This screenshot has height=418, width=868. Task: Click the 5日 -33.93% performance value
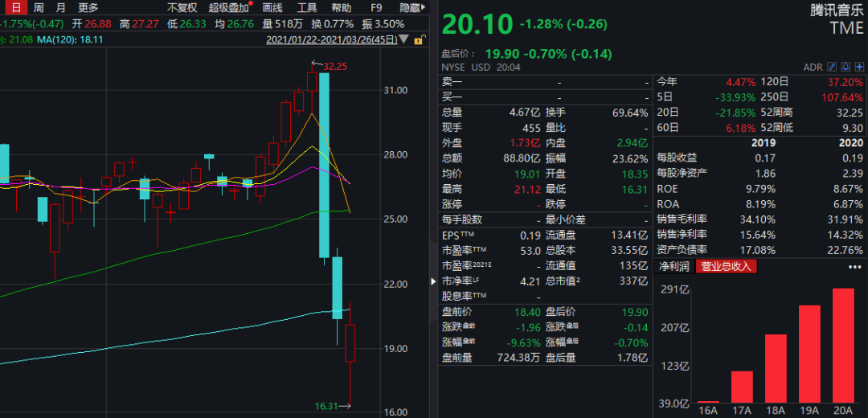point(735,97)
